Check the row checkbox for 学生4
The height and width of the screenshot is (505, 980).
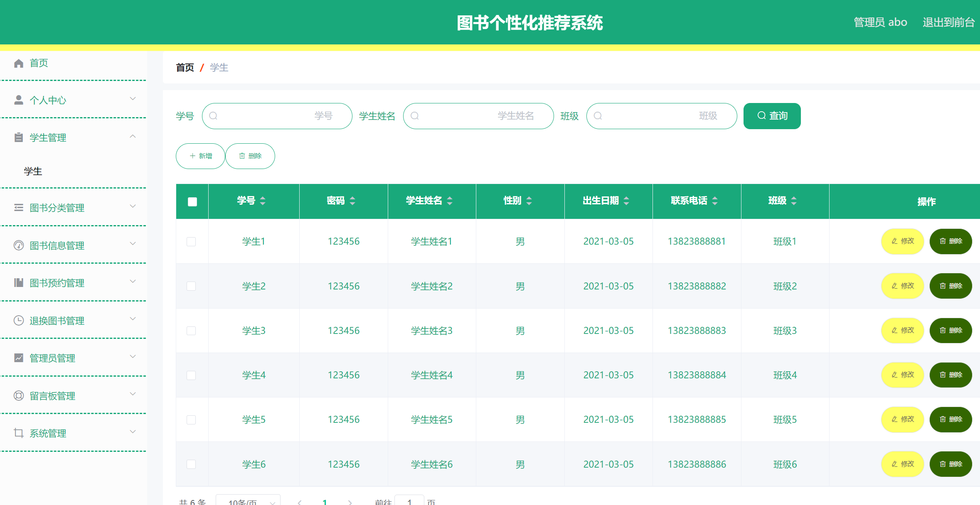[192, 375]
